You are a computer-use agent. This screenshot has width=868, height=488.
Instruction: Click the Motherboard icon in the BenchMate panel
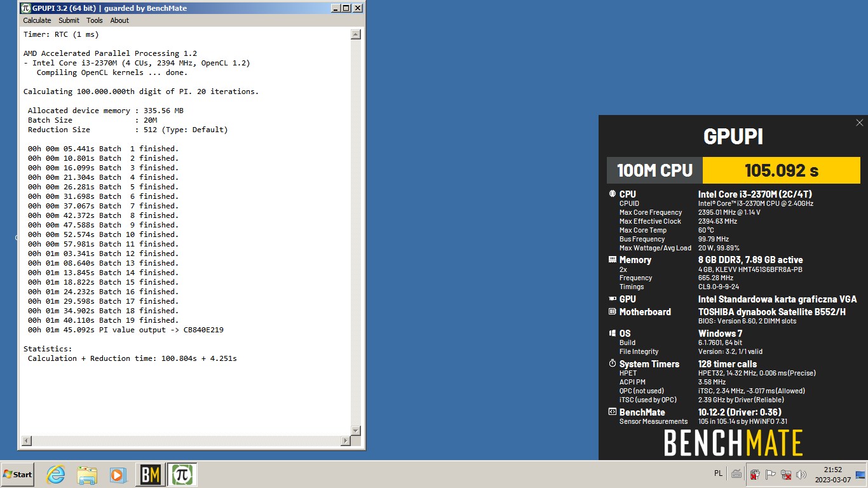[x=613, y=311]
